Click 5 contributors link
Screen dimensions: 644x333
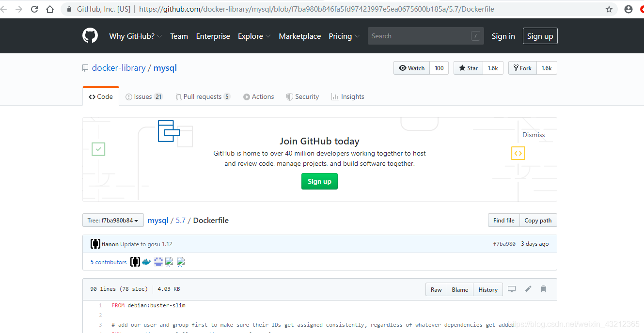tap(109, 262)
